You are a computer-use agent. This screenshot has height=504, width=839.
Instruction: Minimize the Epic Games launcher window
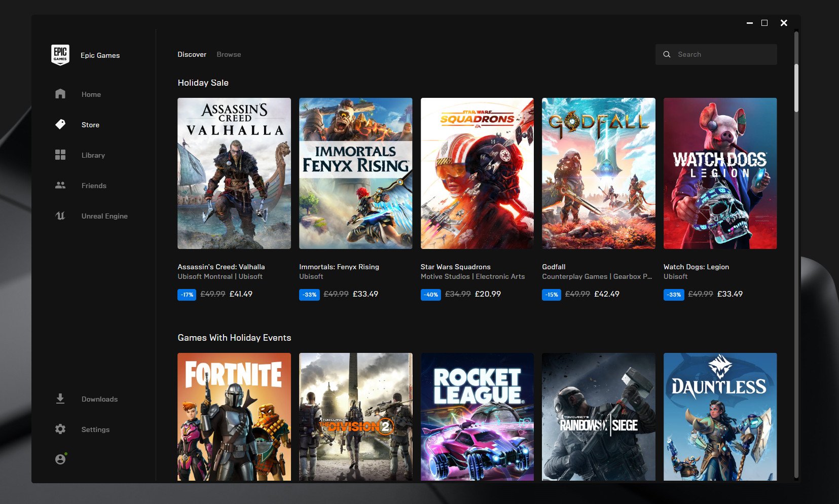click(x=750, y=23)
